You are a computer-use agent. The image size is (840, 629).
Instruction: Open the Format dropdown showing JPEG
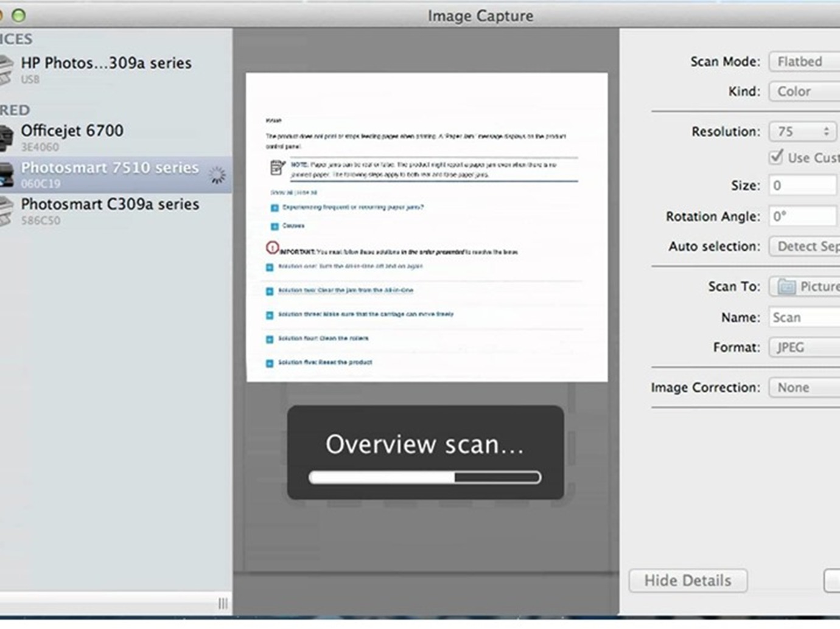tap(803, 347)
